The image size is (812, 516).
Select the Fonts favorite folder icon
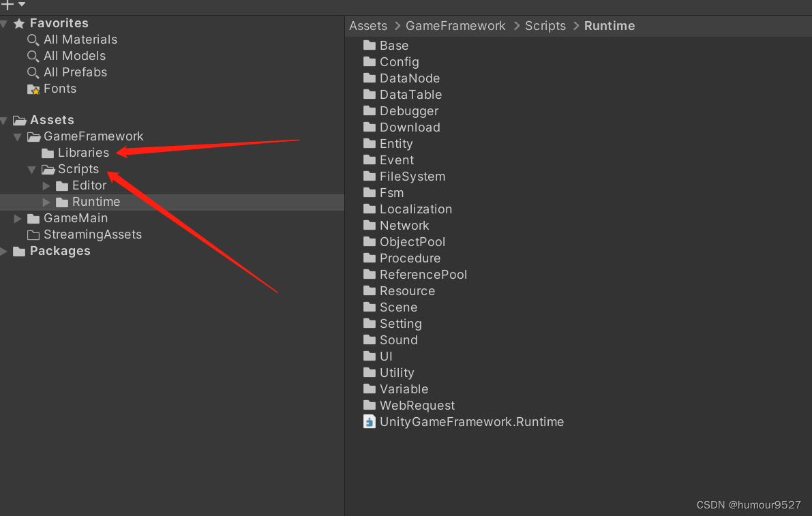pos(32,89)
